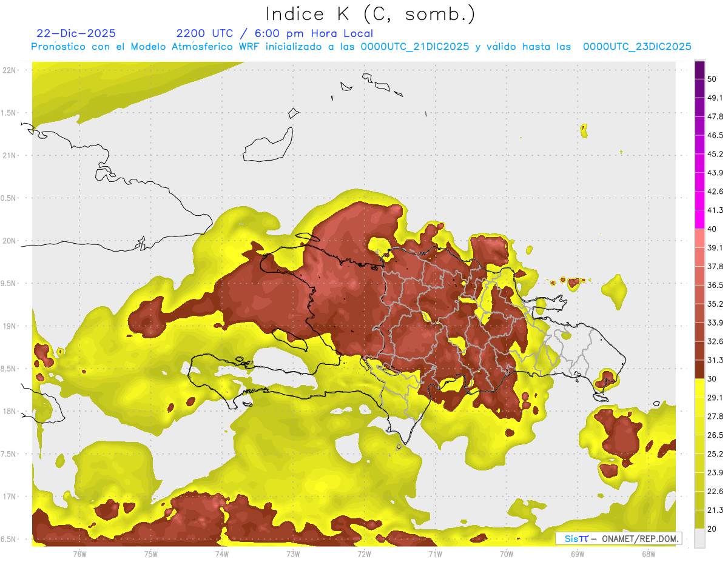Click the longitude label '75W'
Screen dimensions: 728x562
coord(151,554)
